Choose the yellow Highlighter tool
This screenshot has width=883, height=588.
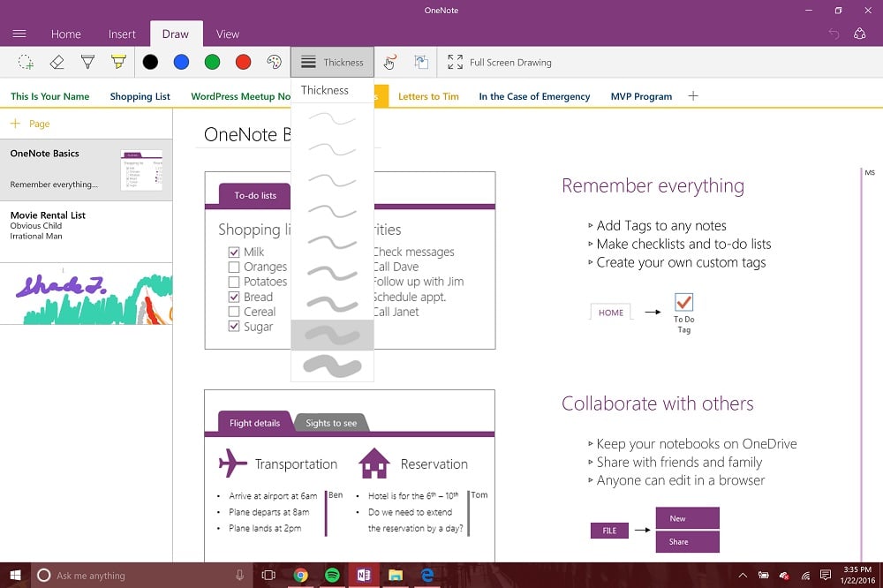pyautogui.click(x=118, y=62)
